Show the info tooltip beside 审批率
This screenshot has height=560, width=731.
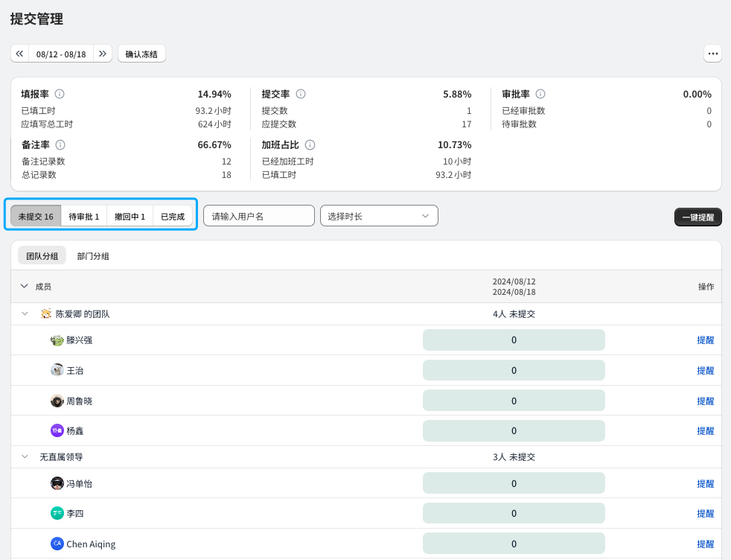(540, 94)
